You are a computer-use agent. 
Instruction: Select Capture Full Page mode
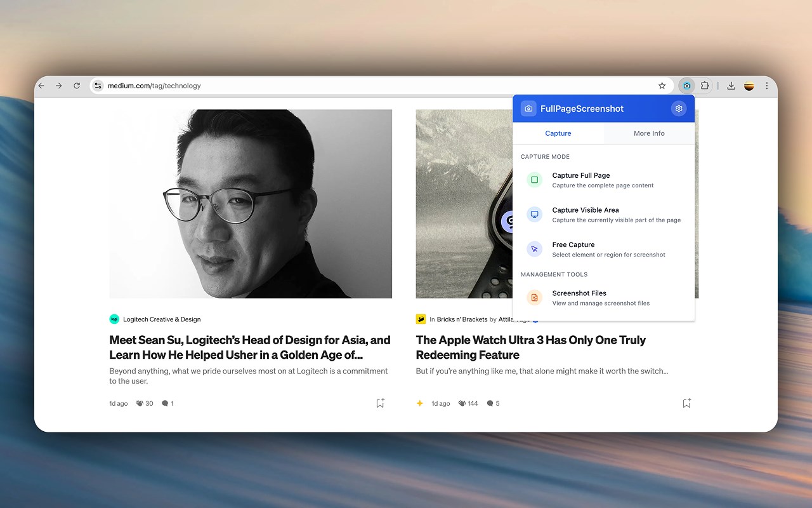603,180
